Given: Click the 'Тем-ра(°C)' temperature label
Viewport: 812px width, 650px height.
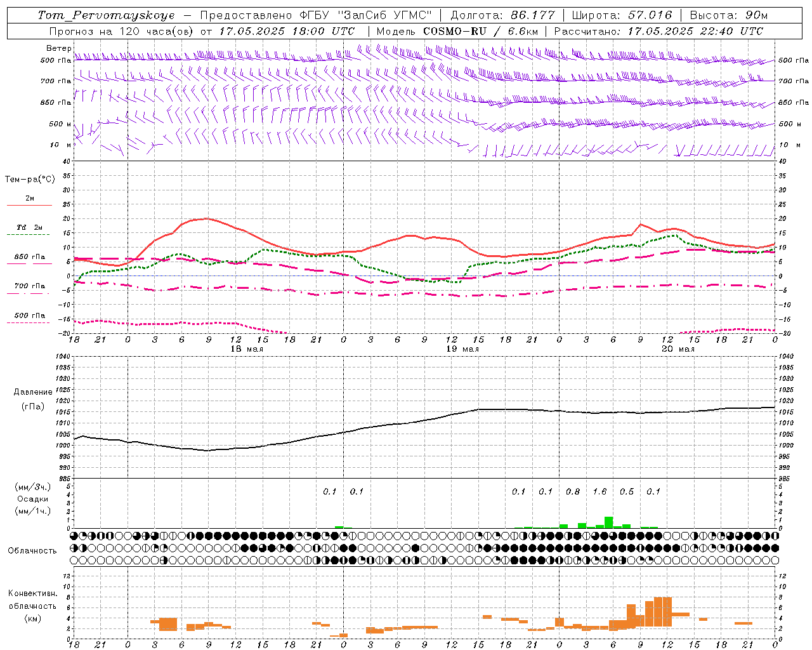Looking at the screenshot, I should (x=30, y=180).
